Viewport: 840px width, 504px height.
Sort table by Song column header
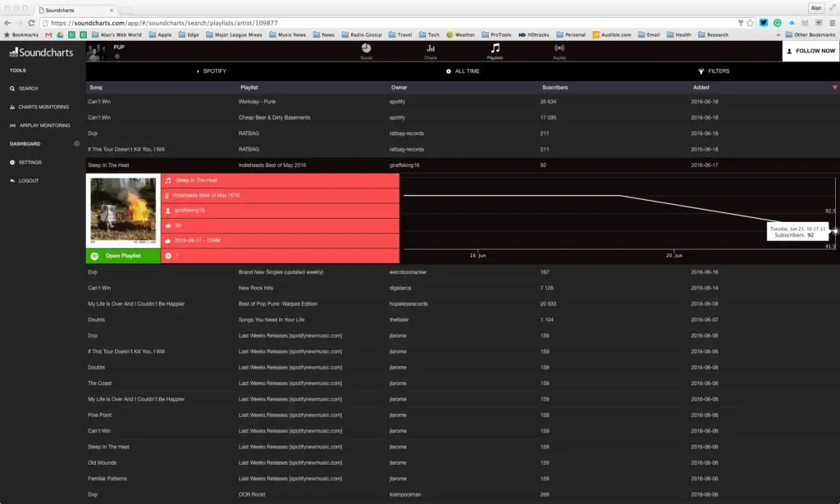coord(96,87)
